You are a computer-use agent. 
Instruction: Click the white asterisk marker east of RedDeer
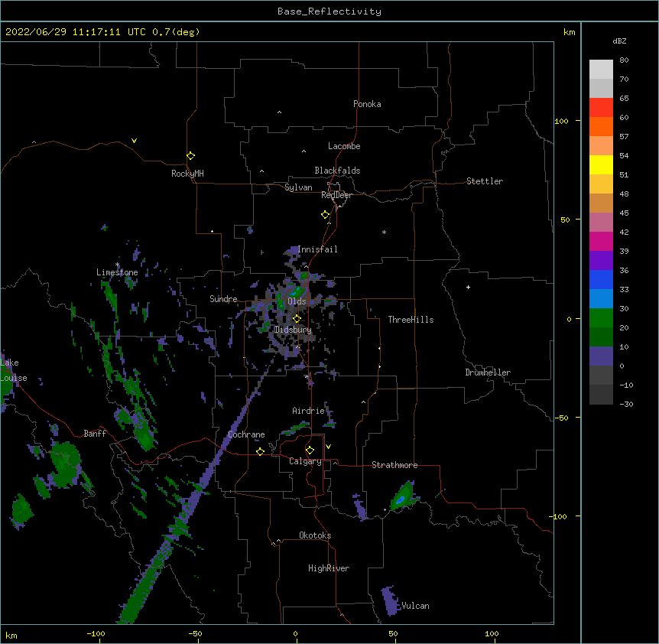coord(384,232)
